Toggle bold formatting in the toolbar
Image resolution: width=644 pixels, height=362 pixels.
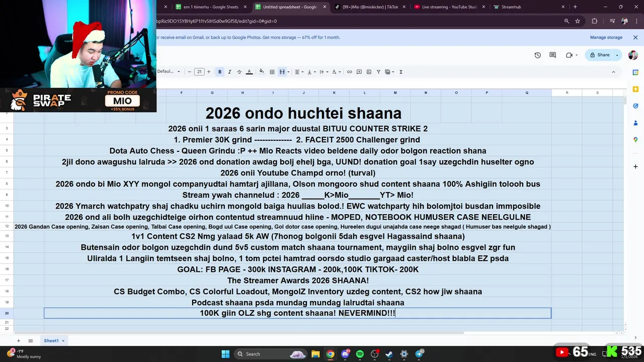[x=220, y=72]
